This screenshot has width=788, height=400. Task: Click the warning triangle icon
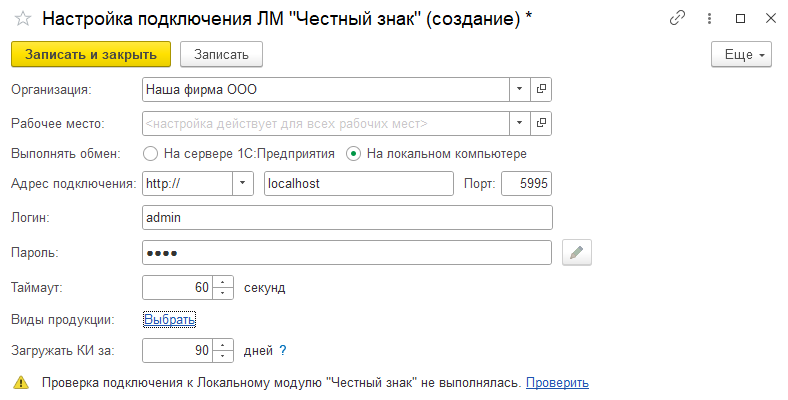[x=21, y=383]
